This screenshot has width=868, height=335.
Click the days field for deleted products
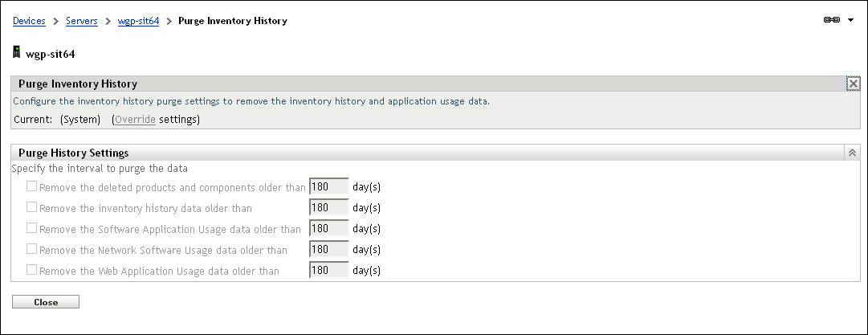[328, 186]
